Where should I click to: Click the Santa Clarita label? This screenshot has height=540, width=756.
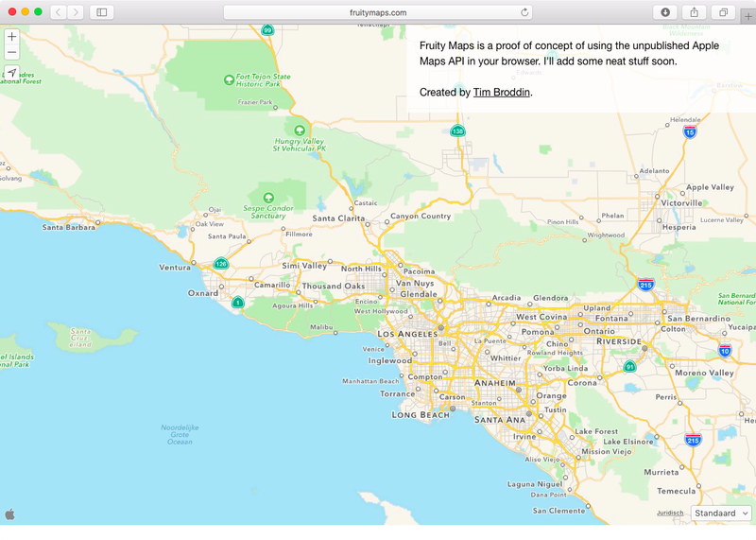point(338,218)
